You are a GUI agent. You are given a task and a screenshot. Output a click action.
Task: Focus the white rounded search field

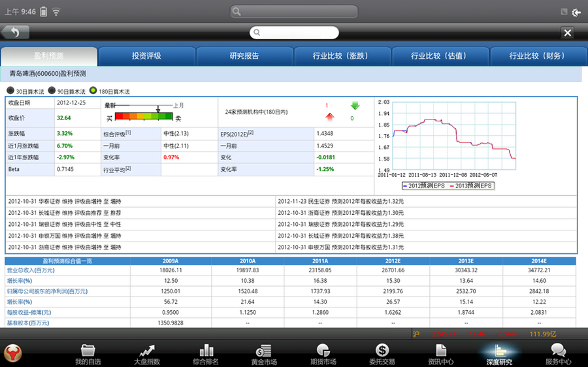pyautogui.click(x=295, y=33)
